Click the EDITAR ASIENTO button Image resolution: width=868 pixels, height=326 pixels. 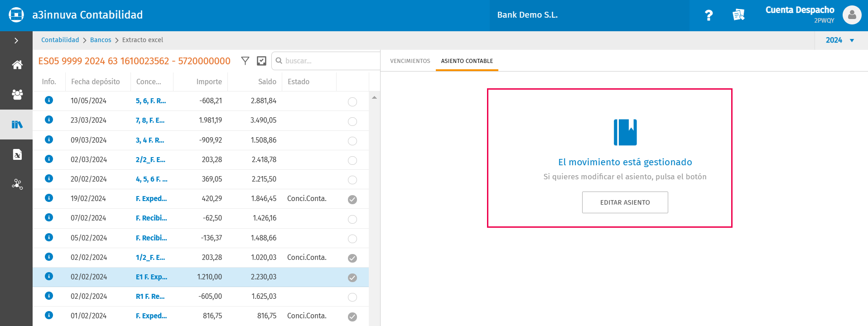point(625,202)
